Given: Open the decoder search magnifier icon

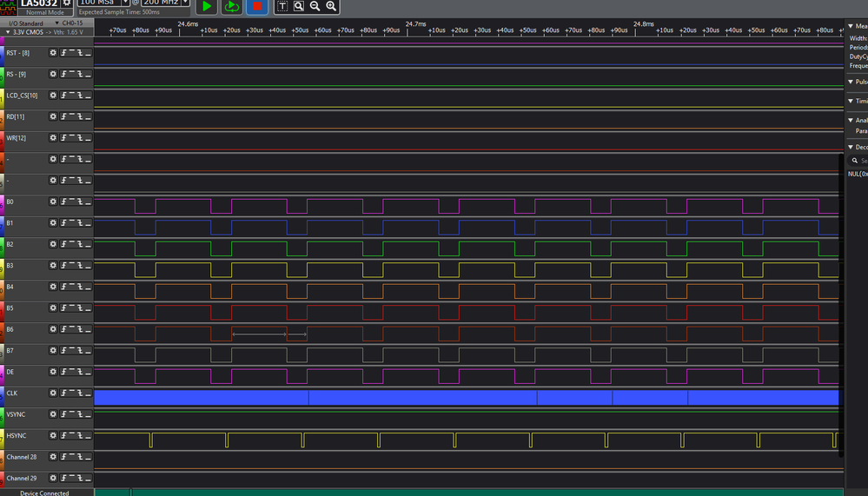Looking at the screenshot, I should coord(855,161).
